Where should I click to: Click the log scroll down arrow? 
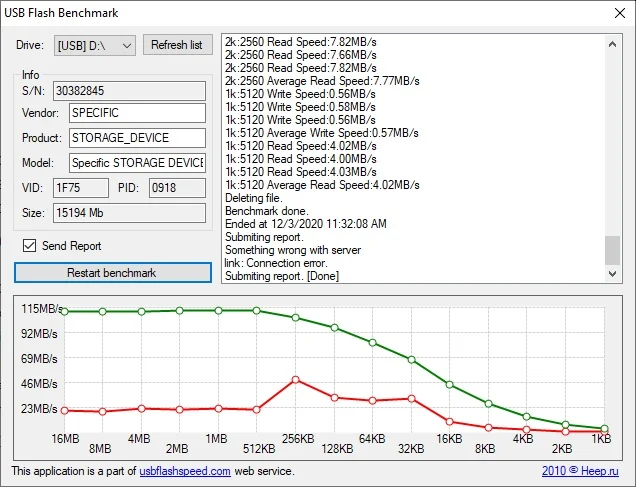click(612, 274)
